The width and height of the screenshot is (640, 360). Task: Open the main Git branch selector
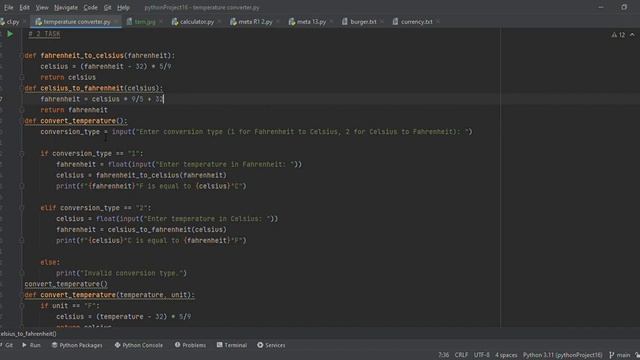point(620,355)
